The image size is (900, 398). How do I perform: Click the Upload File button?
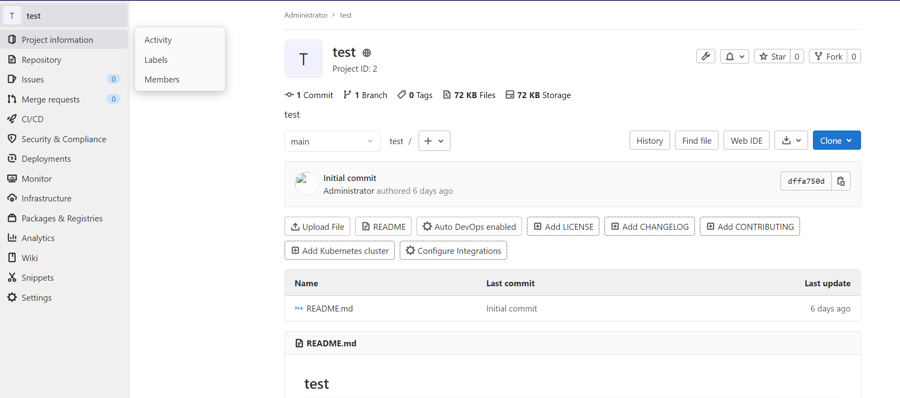point(317,226)
